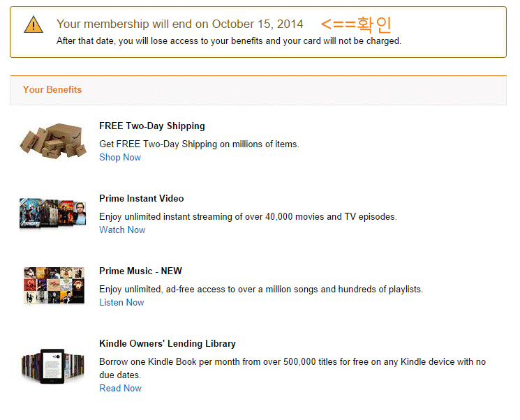
Task: Click the yellow warning triangle icon
Action: point(33,25)
